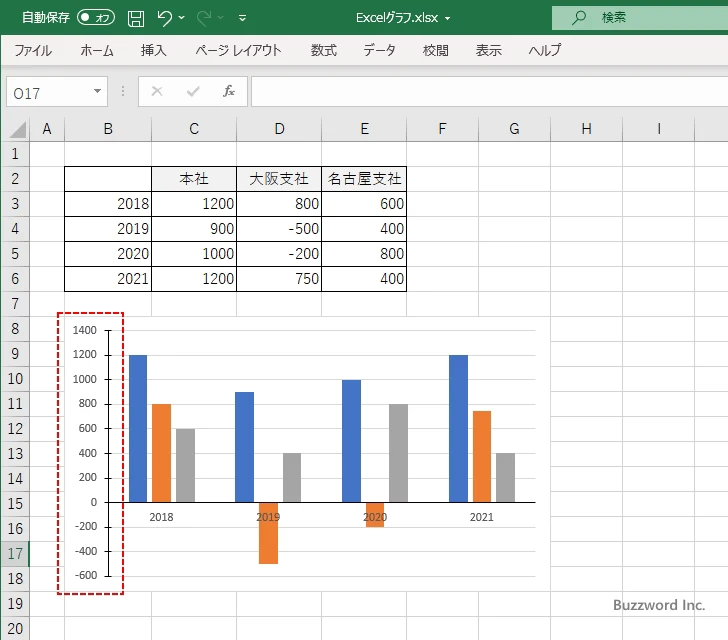
Task: Select cell containing 本社
Action: coord(194,179)
